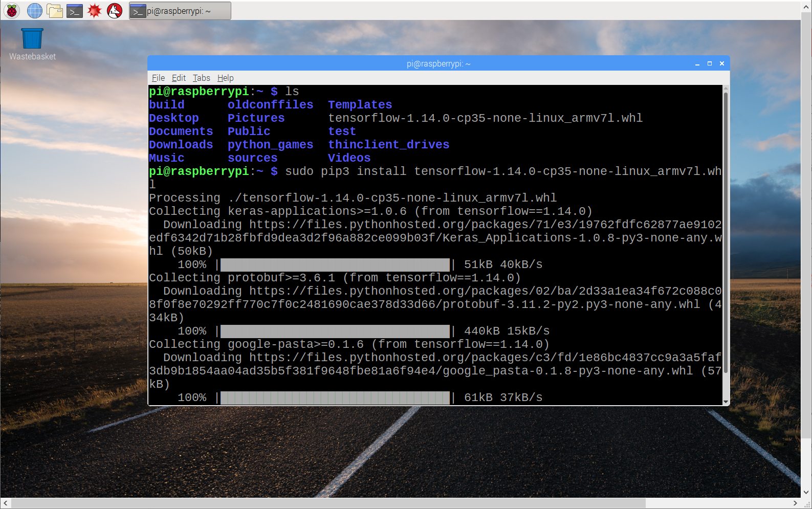
Task: Click the viewer's horizontal scrollbar thumb
Action: pyautogui.click(x=327, y=503)
